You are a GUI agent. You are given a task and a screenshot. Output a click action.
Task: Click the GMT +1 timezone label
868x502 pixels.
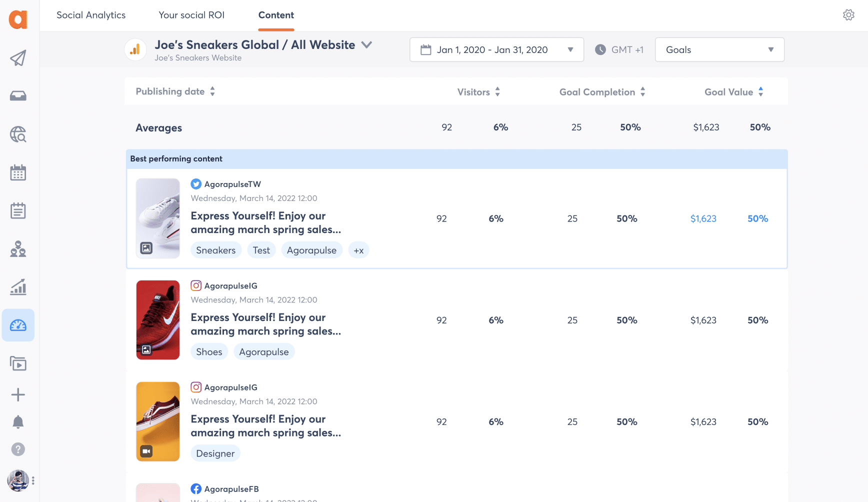click(x=627, y=49)
